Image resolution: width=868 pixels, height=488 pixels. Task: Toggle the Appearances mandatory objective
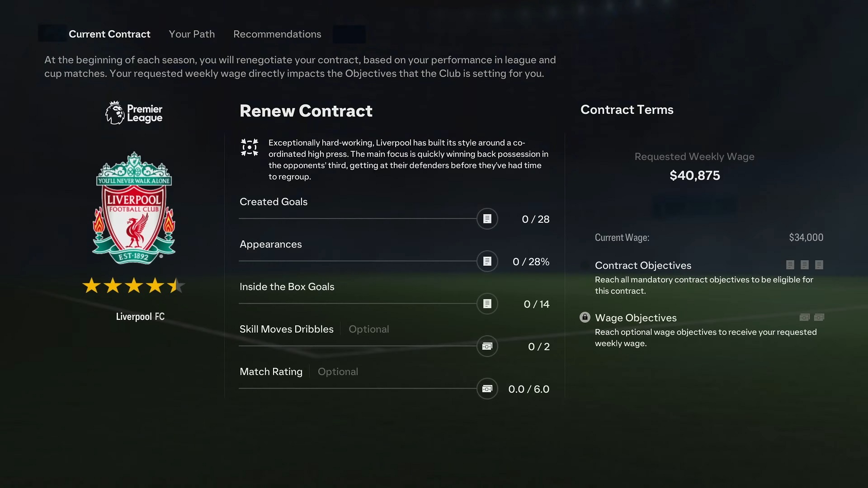pyautogui.click(x=487, y=261)
